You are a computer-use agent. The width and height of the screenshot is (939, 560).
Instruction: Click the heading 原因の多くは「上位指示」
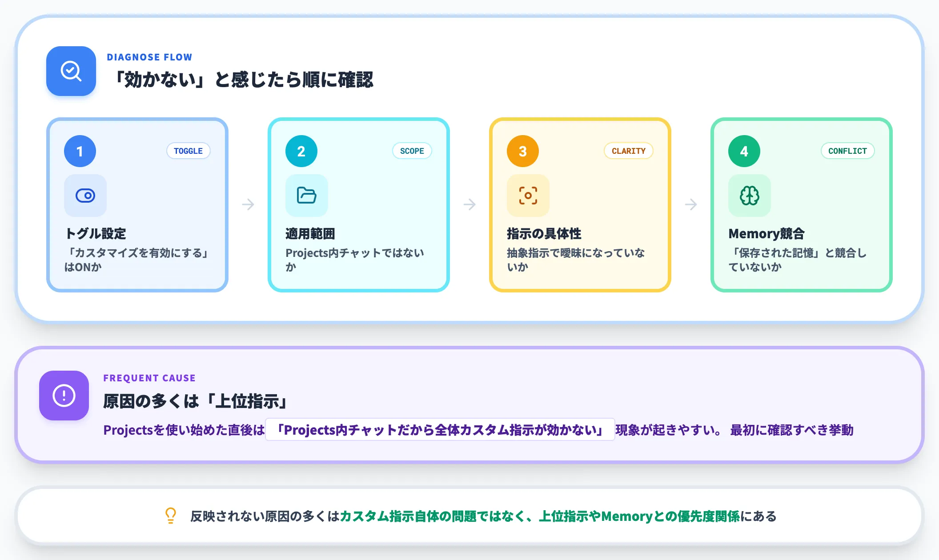(197, 401)
